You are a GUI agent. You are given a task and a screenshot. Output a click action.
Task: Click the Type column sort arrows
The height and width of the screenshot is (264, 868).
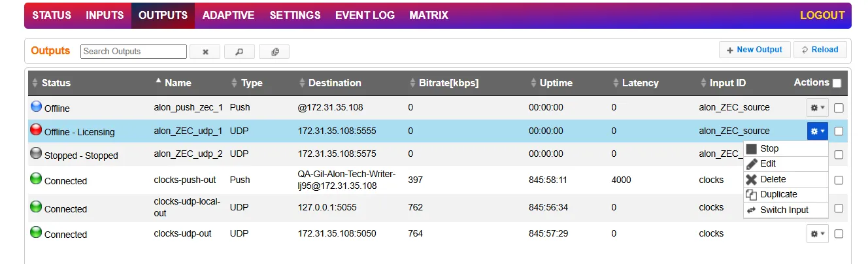pyautogui.click(x=235, y=83)
